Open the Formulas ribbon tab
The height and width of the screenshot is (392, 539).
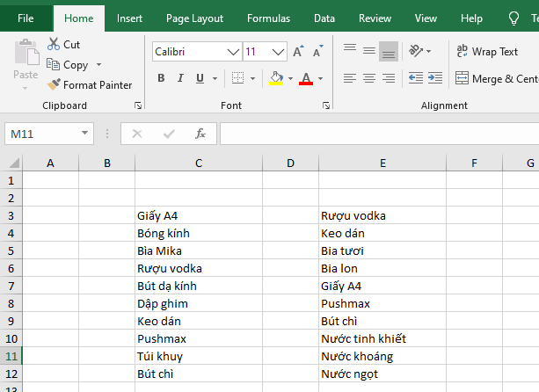(x=268, y=18)
